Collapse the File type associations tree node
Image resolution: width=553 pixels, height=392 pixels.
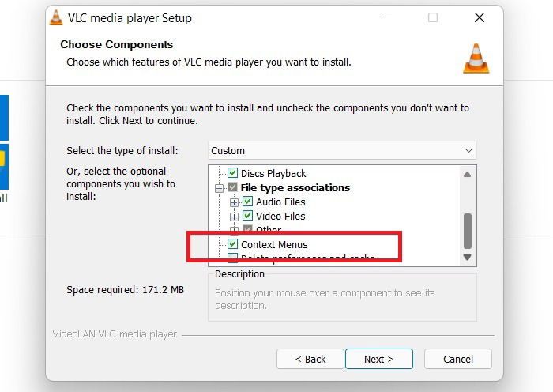[219, 188]
